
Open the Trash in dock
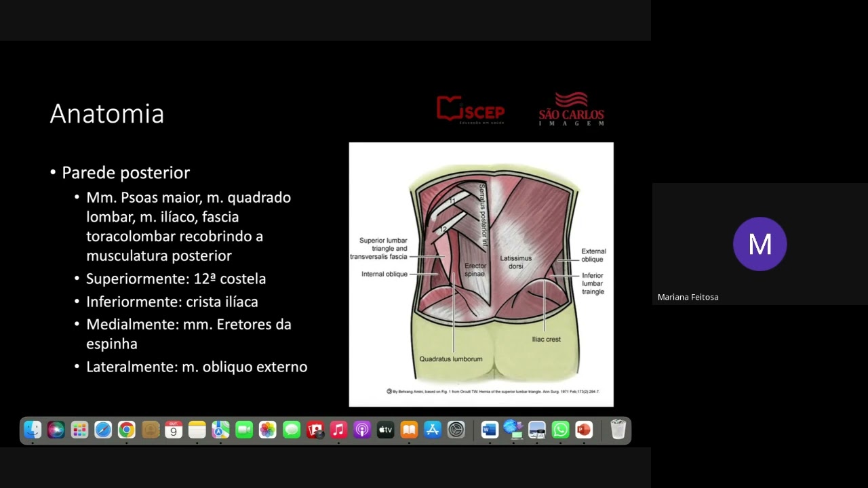click(618, 430)
